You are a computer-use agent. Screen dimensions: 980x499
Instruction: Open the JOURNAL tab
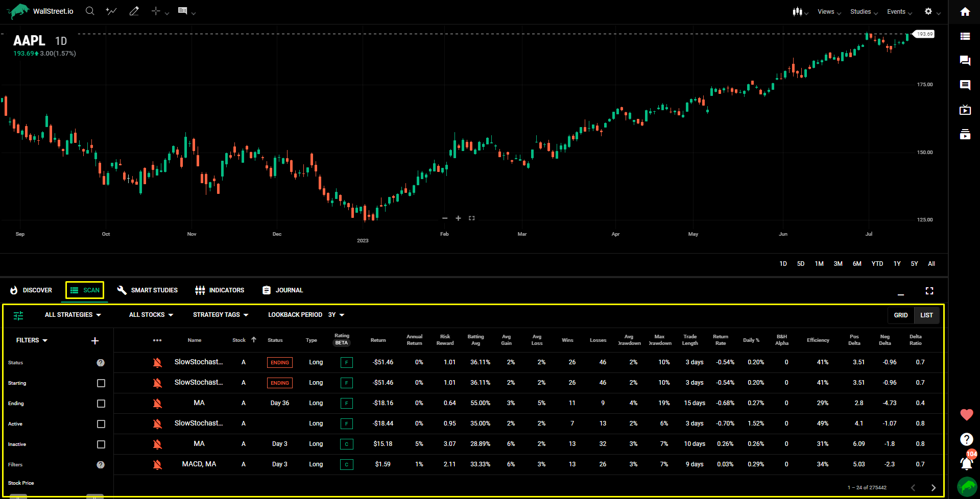coord(282,290)
